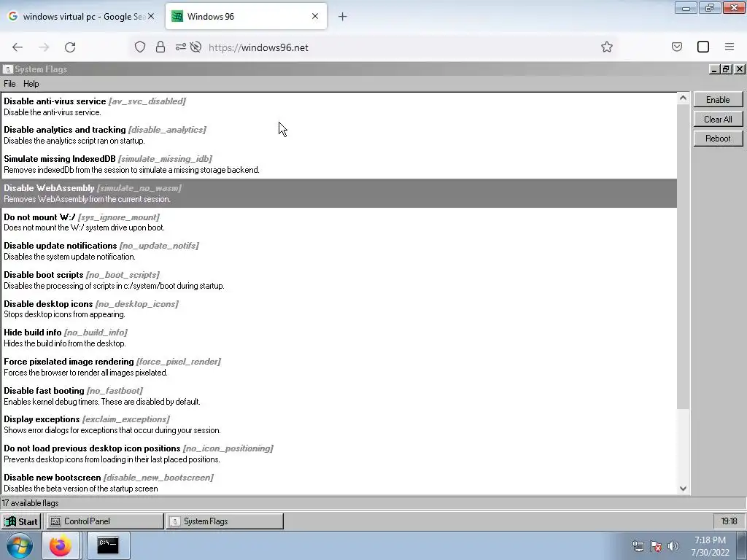This screenshot has height=560, width=747.
Task: Click System Flags taskbar button
Action: tap(225, 521)
